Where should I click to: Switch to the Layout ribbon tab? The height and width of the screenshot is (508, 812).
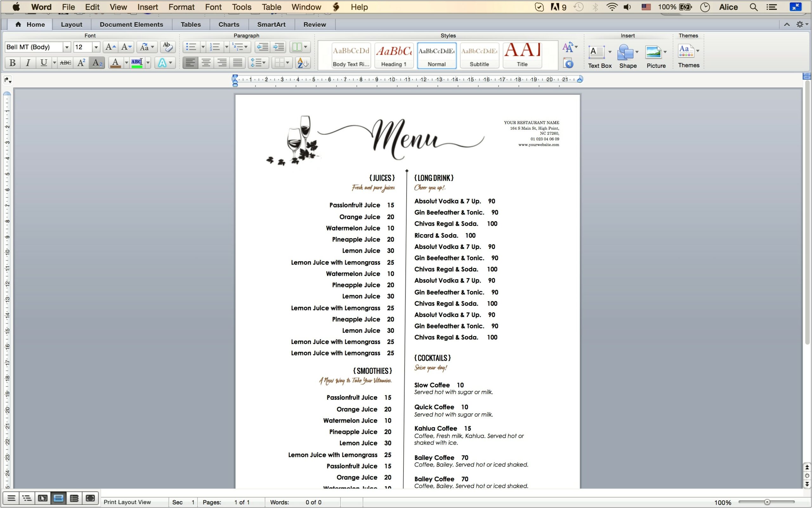point(71,25)
